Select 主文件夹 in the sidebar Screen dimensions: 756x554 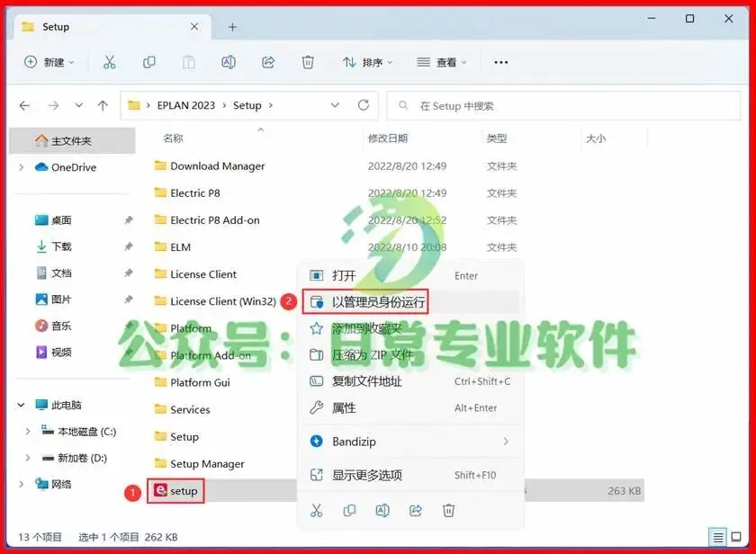point(72,140)
